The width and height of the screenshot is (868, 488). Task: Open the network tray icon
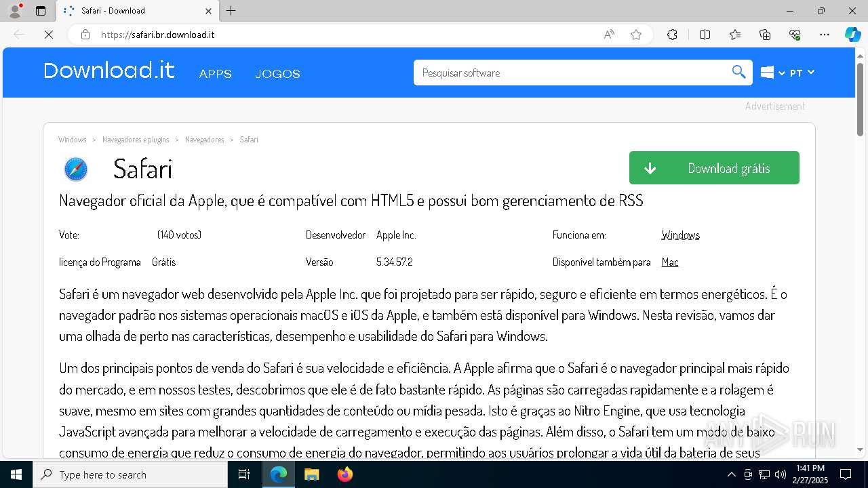pyautogui.click(x=764, y=474)
